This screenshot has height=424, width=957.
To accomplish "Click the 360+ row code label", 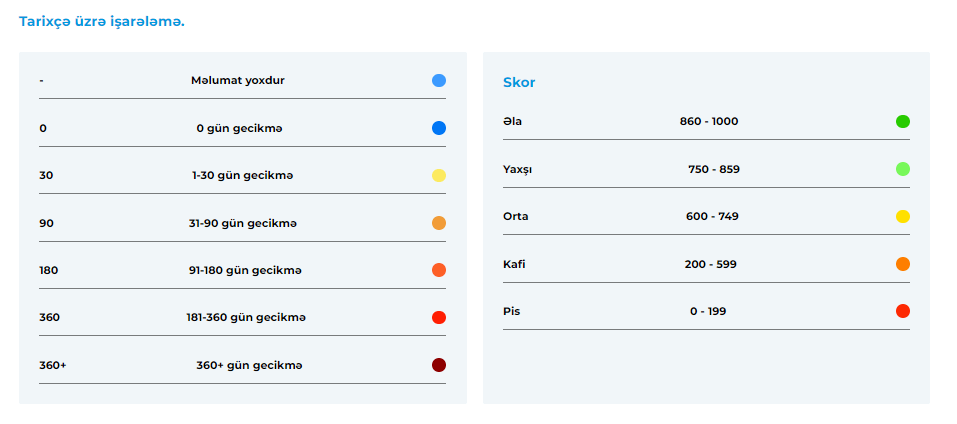I will coord(52,365).
